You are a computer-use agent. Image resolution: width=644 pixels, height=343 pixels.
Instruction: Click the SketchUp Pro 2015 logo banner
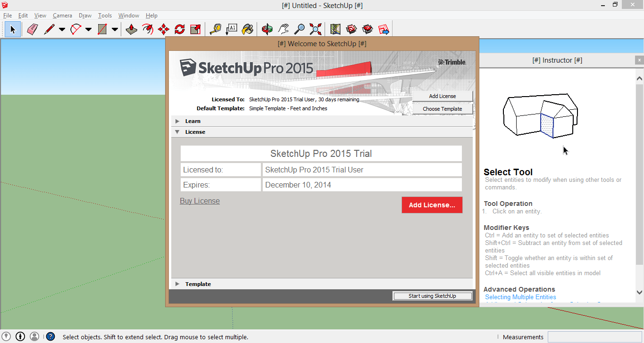pos(246,68)
